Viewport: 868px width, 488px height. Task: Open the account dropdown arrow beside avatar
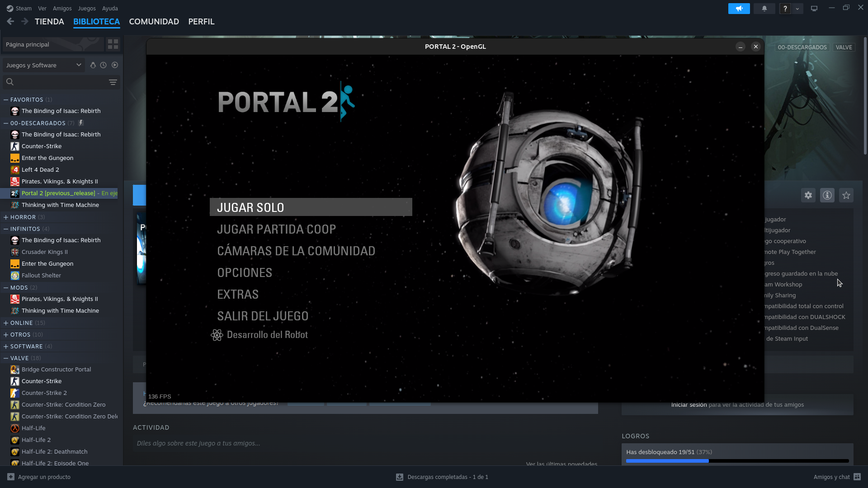(797, 9)
